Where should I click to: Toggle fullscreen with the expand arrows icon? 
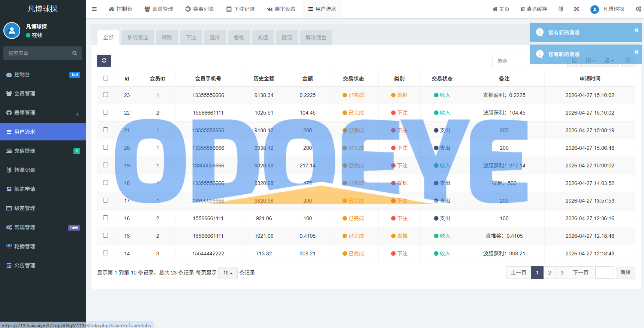tap(577, 9)
